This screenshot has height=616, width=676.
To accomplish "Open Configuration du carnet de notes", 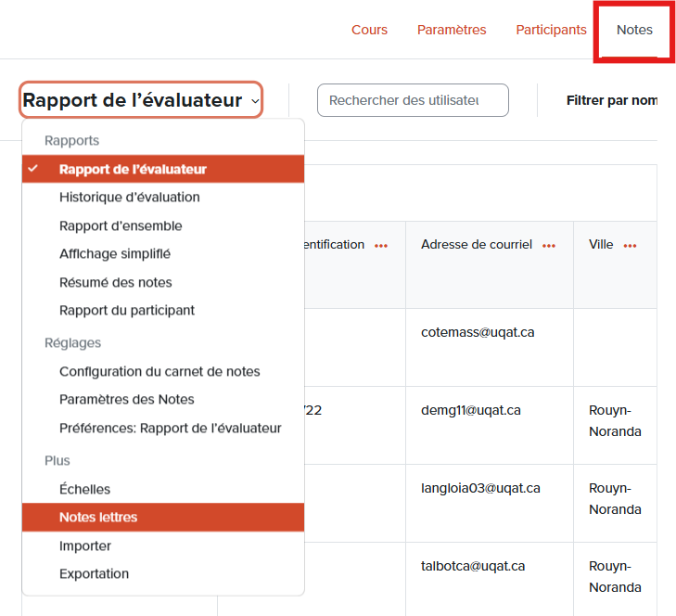I will click(x=159, y=371).
